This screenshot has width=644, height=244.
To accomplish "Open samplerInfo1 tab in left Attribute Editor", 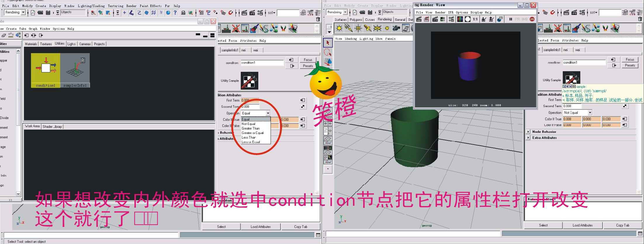I will (230, 50).
